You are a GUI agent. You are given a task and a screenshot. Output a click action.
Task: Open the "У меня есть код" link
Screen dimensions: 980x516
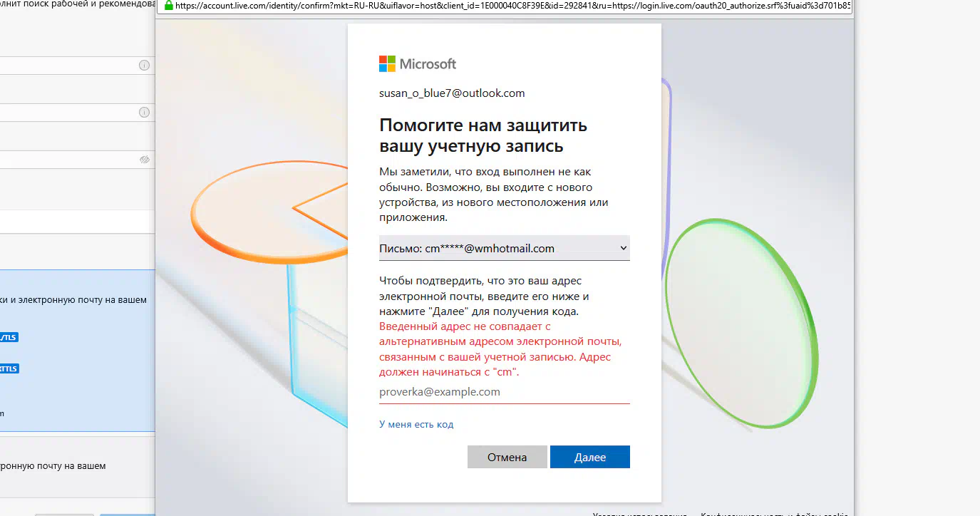[x=416, y=424]
